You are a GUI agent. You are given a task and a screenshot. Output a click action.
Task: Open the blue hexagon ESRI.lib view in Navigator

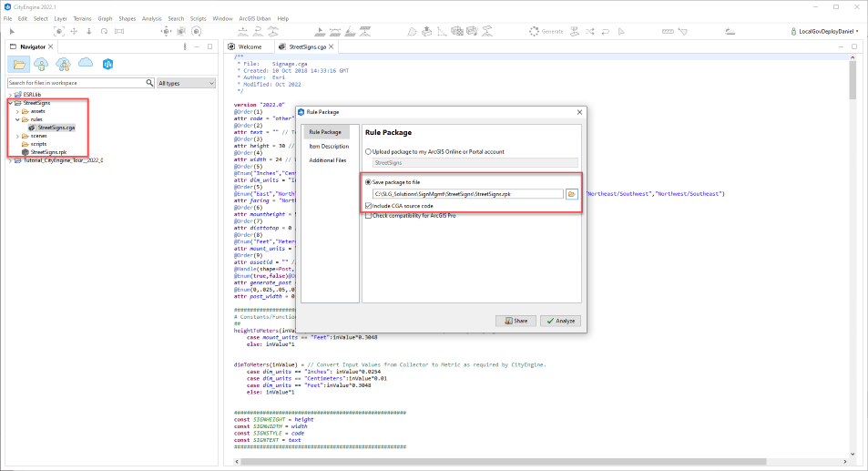point(107,64)
